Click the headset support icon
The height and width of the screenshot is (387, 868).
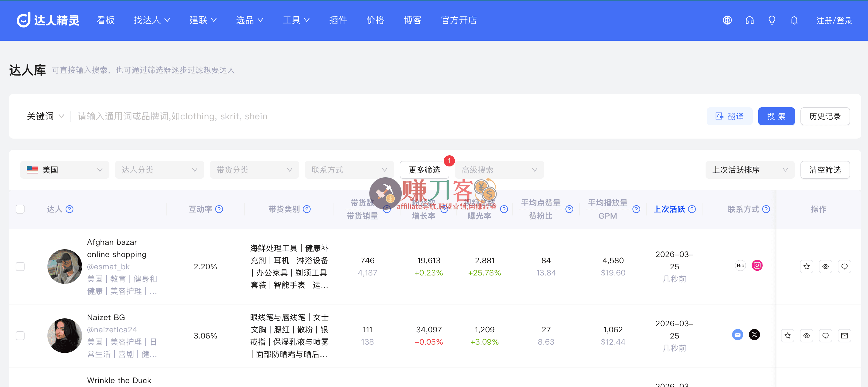(749, 20)
